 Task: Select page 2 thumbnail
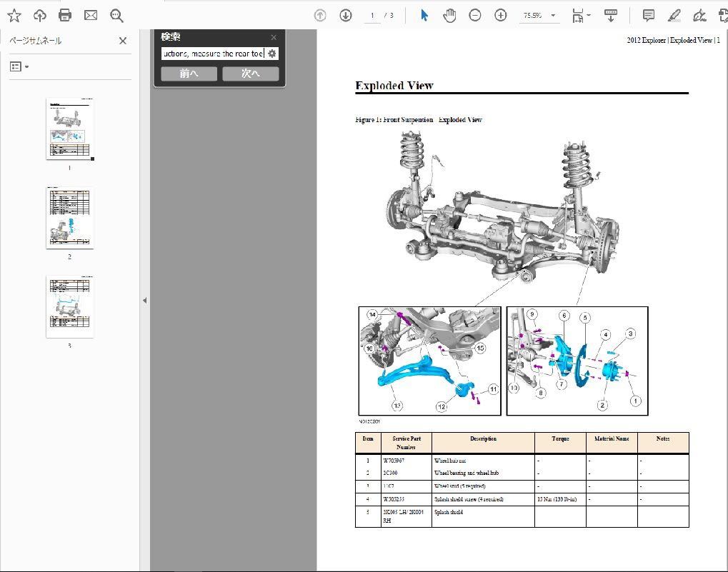tap(69, 218)
